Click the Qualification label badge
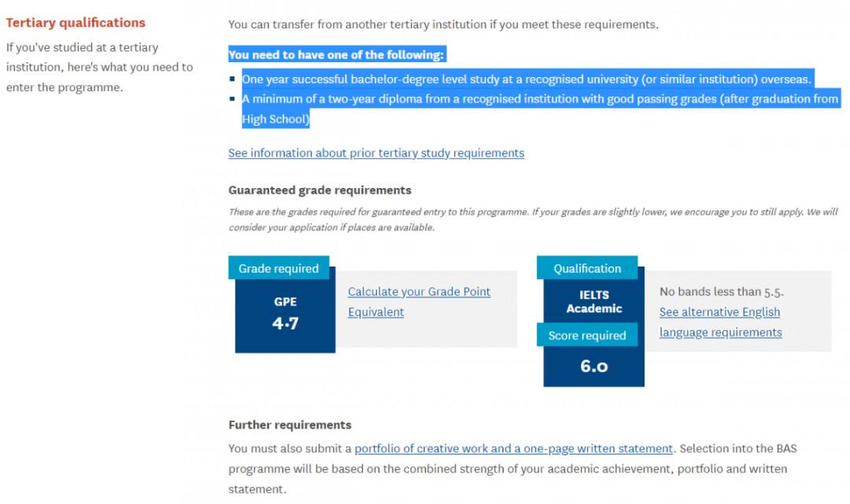This screenshot has height=504, width=850. click(x=587, y=269)
